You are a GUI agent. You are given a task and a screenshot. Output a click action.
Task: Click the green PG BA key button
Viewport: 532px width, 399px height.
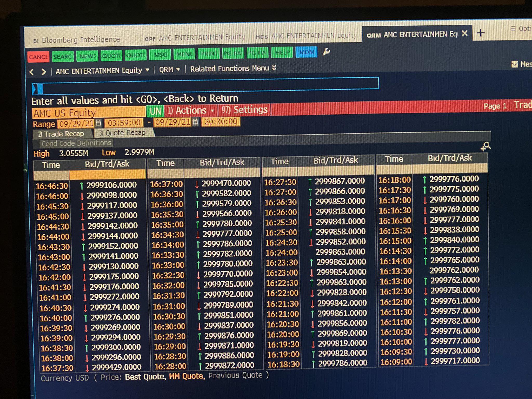pos(233,53)
